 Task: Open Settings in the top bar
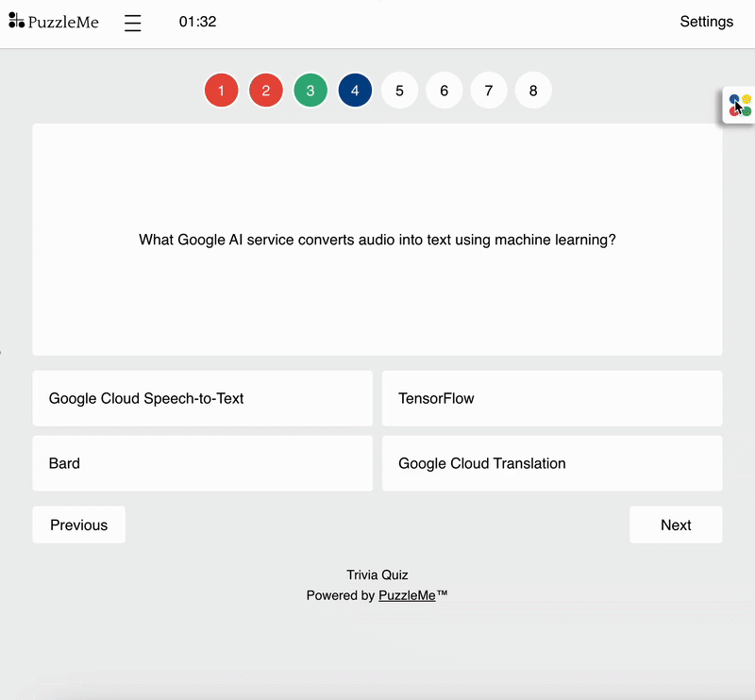click(706, 22)
